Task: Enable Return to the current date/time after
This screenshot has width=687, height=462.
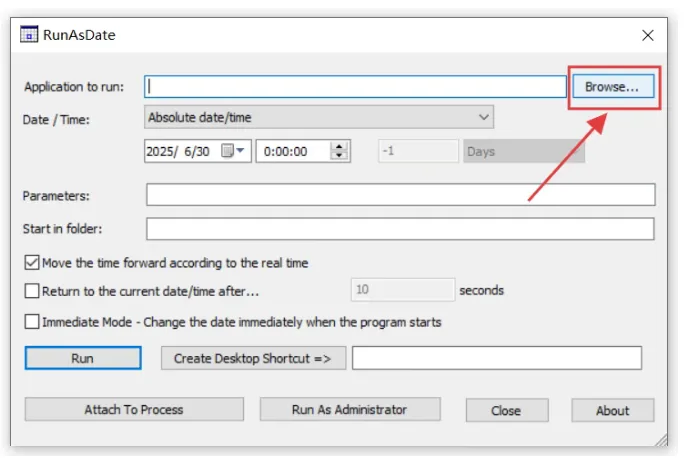Action: point(32,291)
